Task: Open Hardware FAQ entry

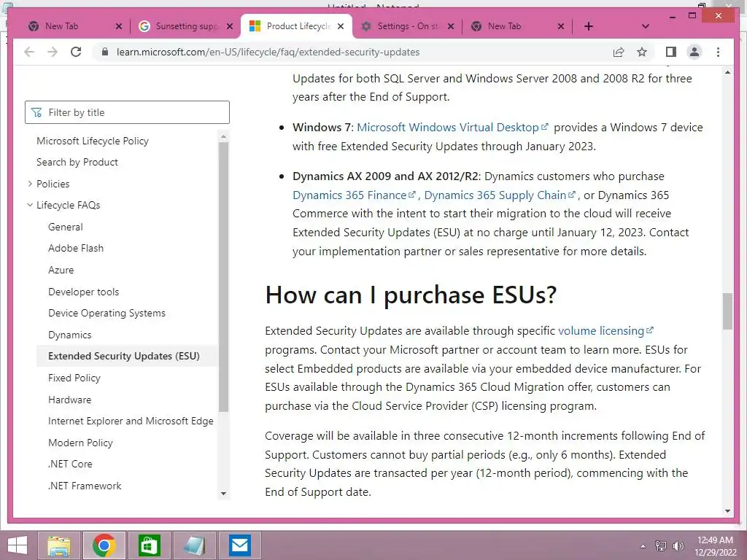Action: pyautogui.click(x=69, y=400)
